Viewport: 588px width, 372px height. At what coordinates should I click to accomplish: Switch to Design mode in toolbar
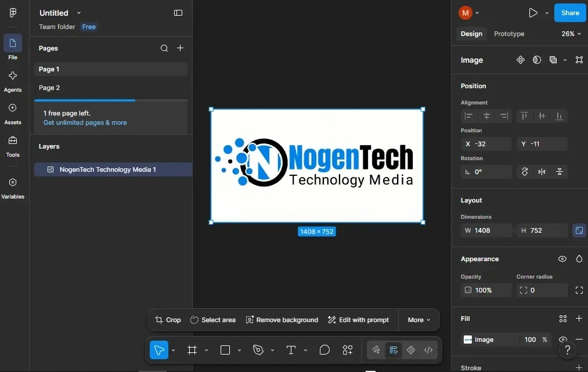click(x=394, y=350)
